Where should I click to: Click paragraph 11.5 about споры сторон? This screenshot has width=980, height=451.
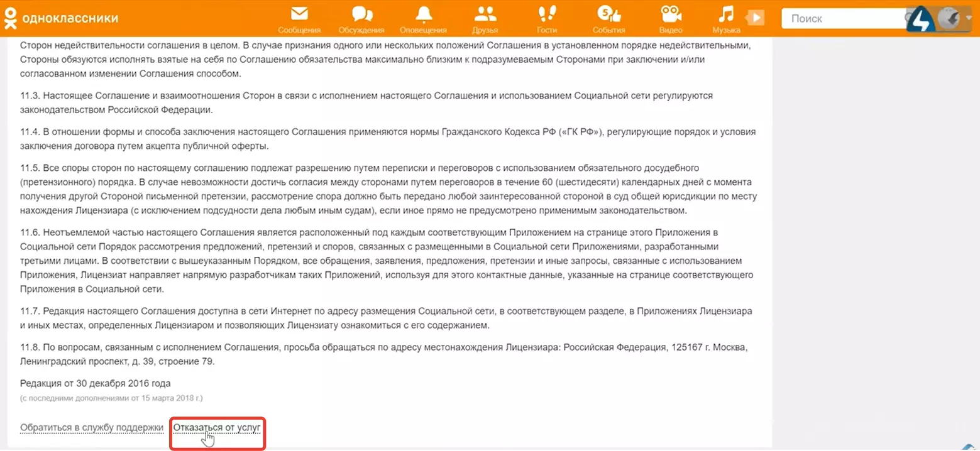[388, 189]
